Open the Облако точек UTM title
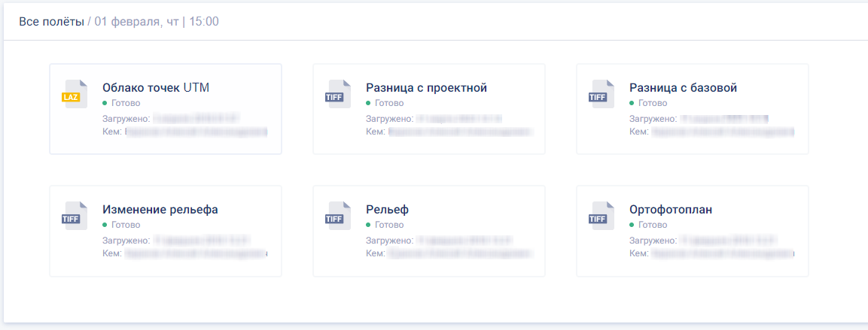Image resolution: width=868 pixels, height=330 pixels. 156,88
